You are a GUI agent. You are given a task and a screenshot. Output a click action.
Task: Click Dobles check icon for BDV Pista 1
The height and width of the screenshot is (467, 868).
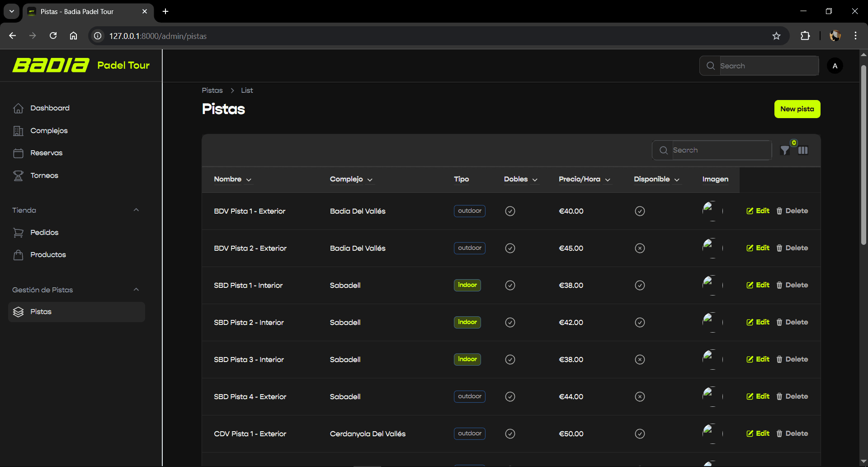[x=510, y=211]
